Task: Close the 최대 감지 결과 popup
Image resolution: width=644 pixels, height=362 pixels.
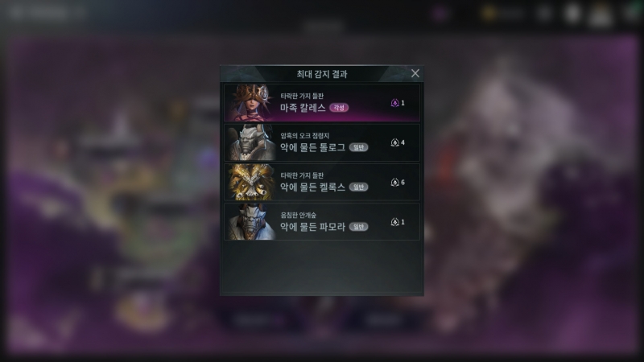Action: 415,73
